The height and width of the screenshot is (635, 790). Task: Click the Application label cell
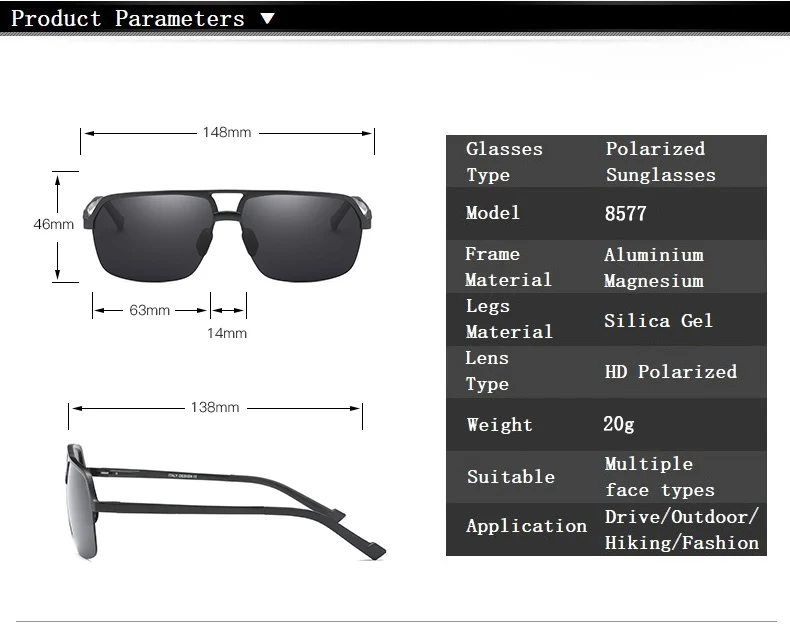526,526
